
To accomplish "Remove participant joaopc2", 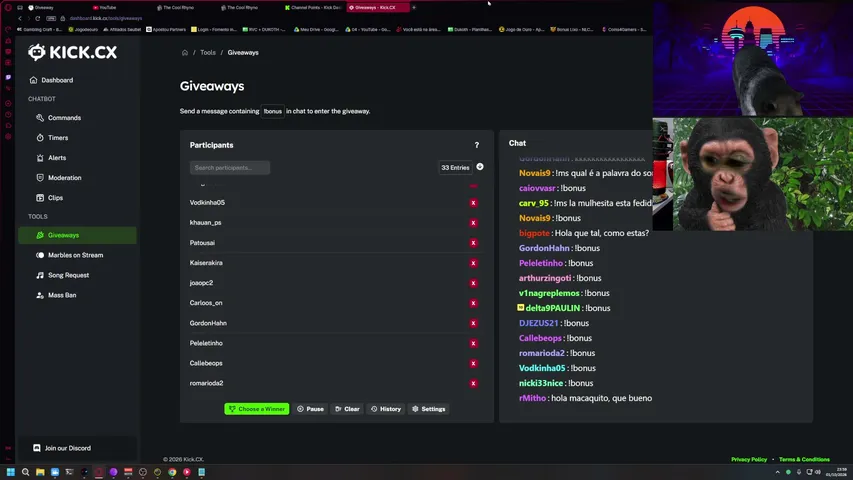I will (473, 283).
